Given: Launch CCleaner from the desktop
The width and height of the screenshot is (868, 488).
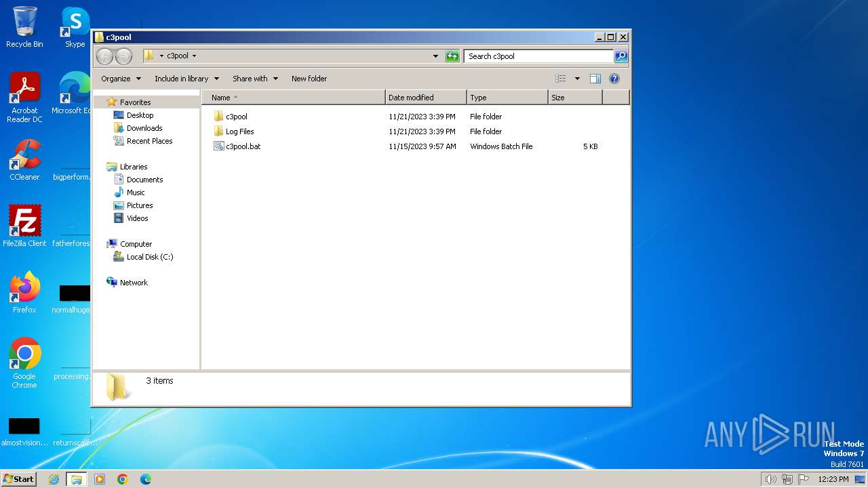Looking at the screenshot, I should pos(24,160).
